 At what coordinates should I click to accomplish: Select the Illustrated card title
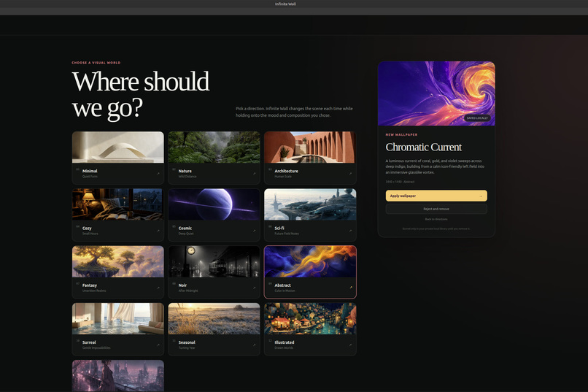coord(285,342)
